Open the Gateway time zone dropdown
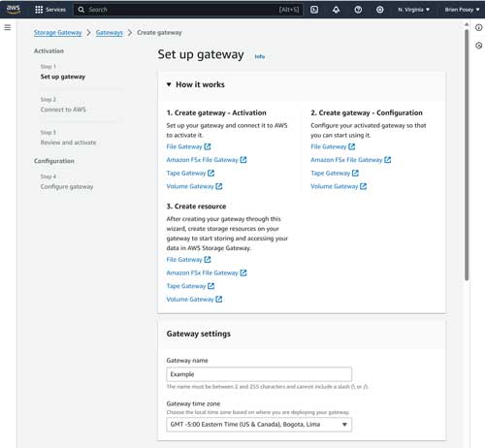The height and width of the screenshot is (448, 485). (259, 425)
